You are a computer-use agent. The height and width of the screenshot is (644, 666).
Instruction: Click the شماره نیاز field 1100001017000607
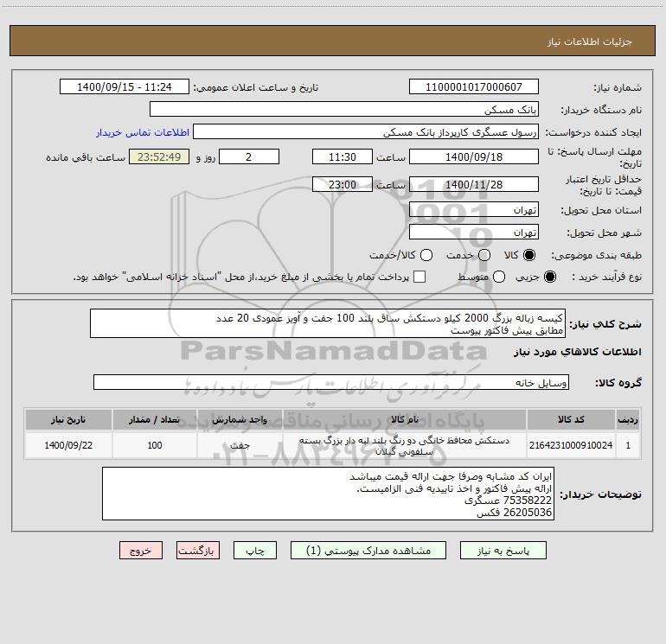(x=474, y=86)
